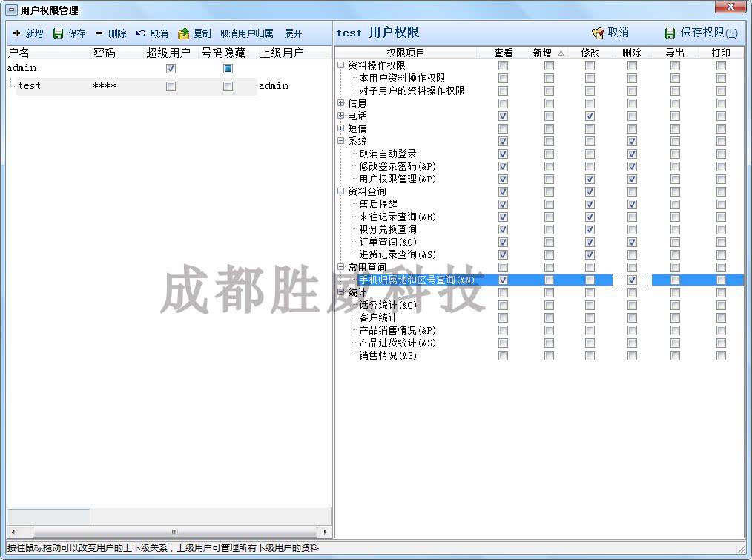Viewport: 752px width, 560px height.
Task: Click the 复制 copy icon
Action: tap(184, 33)
